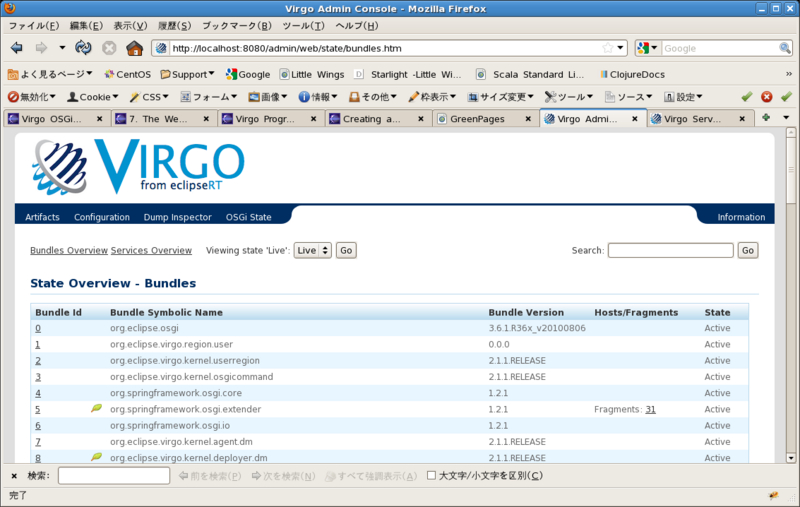Open the Cookie developer toolbar menu
Viewport: 800px width, 507px height.
coord(93,96)
